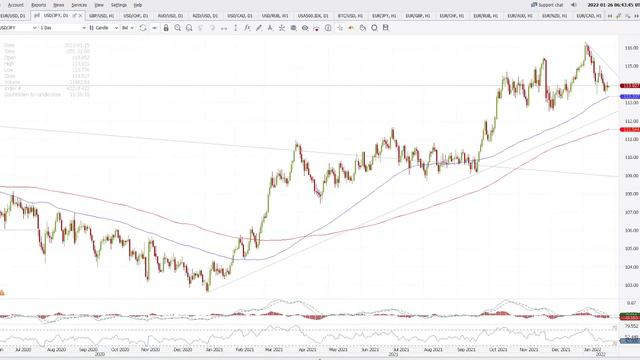Screen dimensions: 640x360
Task: Switch to the EUR/CHF, H1 chart tab
Action: pos(452,16)
